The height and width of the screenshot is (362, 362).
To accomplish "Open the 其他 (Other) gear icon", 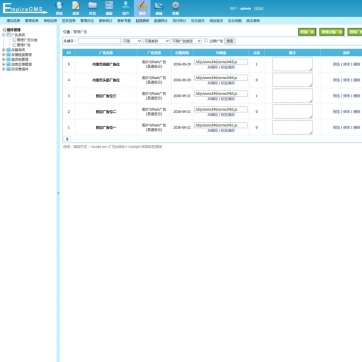I will (176, 8).
